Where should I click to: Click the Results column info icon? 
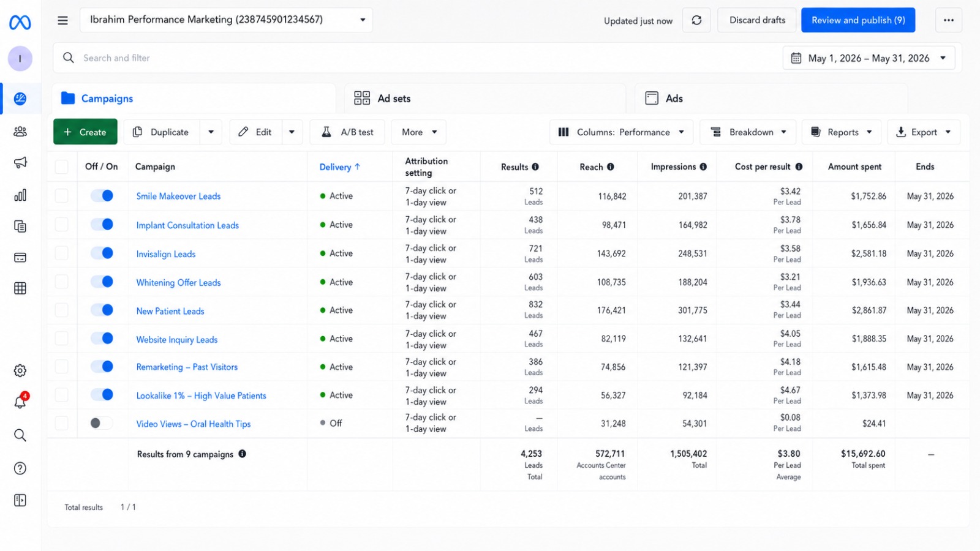coord(535,167)
